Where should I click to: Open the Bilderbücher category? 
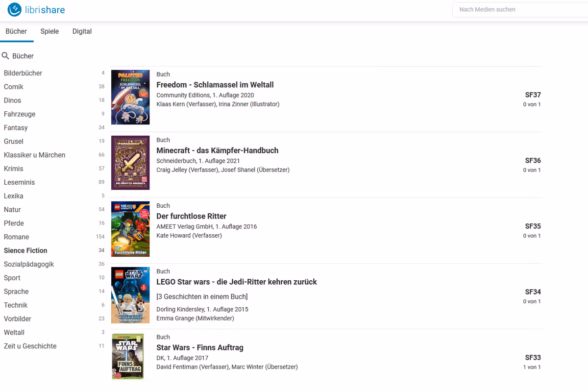23,73
